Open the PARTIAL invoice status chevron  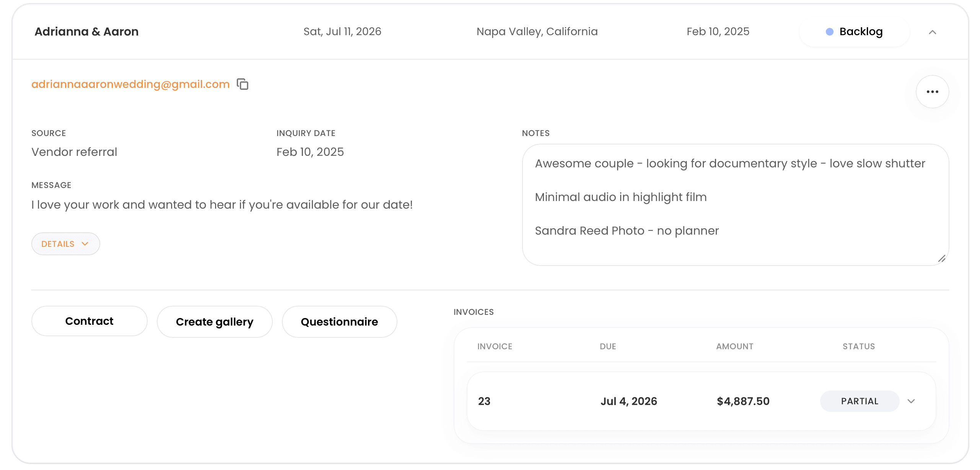[x=911, y=401]
